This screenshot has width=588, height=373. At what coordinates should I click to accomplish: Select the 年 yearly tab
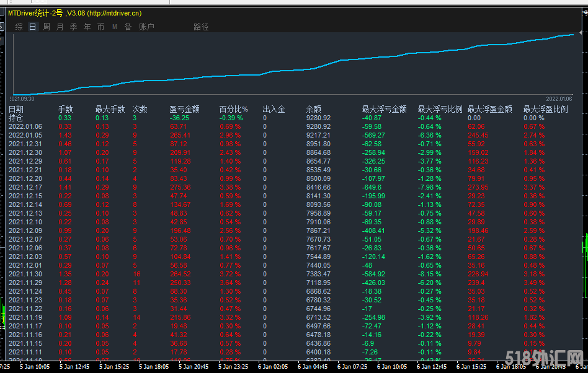[x=87, y=27]
